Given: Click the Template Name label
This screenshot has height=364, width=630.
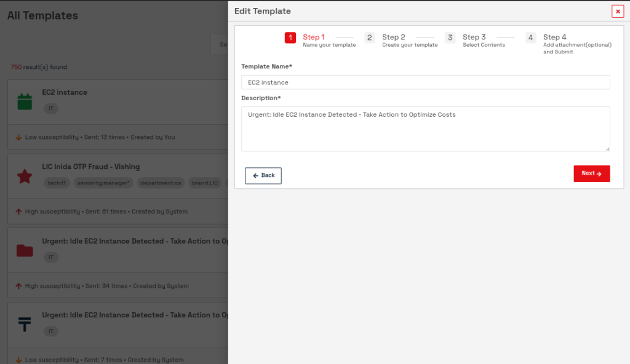Looking at the screenshot, I should point(266,66).
